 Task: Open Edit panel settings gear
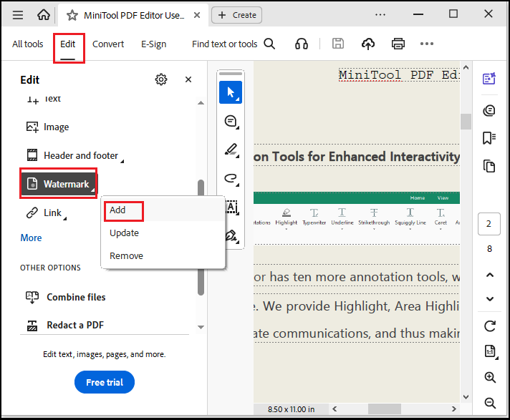161,79
